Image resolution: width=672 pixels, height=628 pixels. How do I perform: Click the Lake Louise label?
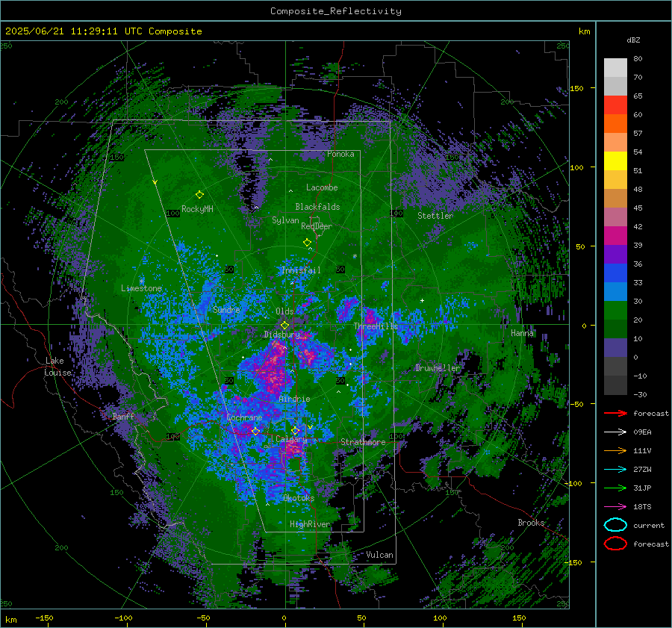pos(57,367)
